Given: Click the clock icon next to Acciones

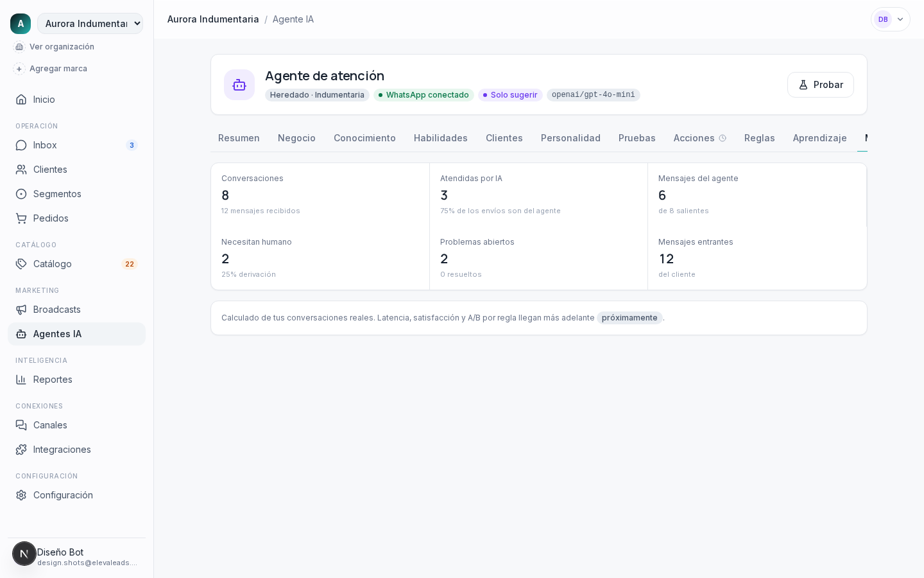Looking at the screenshot, I should click(723, 138).
